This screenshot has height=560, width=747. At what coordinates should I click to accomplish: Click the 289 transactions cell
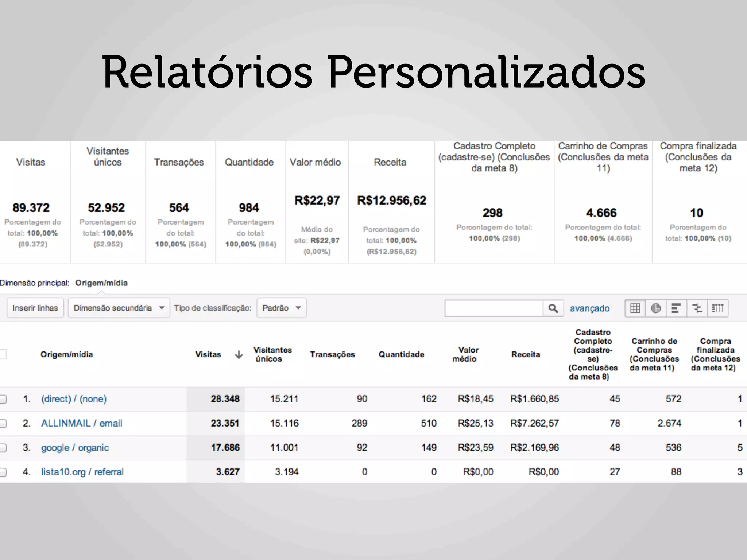[359, 423]
